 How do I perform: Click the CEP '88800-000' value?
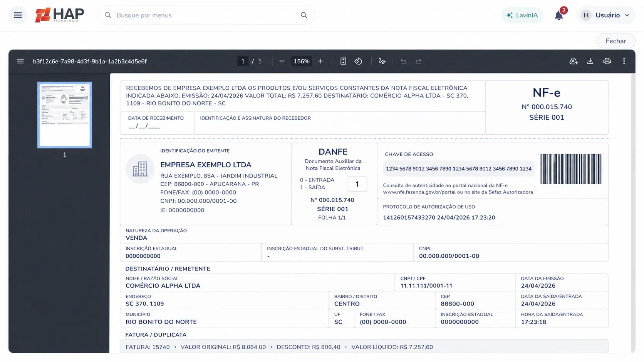coord(457,304)
